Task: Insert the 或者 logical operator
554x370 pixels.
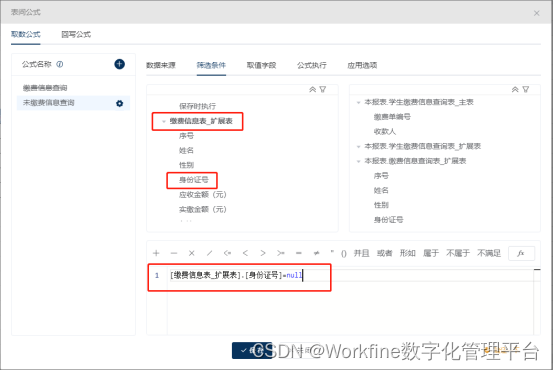Action: pos(384,253)
